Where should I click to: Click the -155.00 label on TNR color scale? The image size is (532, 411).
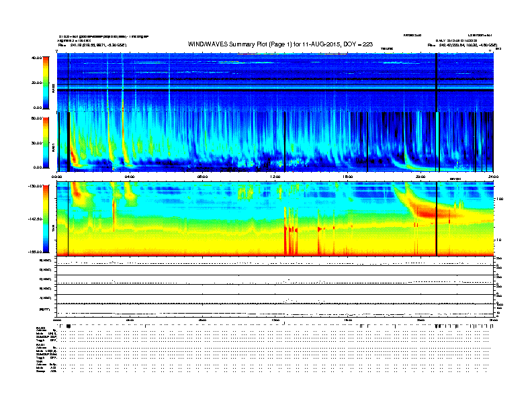coord(35,252)
